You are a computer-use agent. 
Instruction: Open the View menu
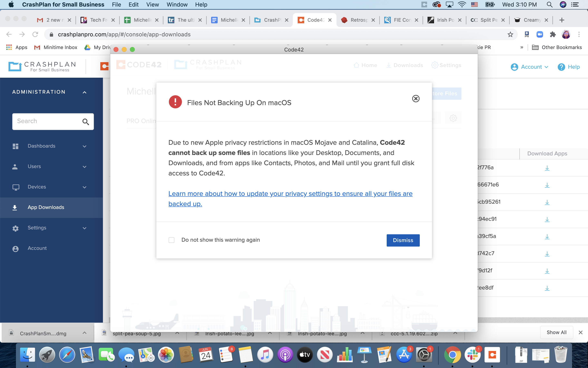coord(152,5)
